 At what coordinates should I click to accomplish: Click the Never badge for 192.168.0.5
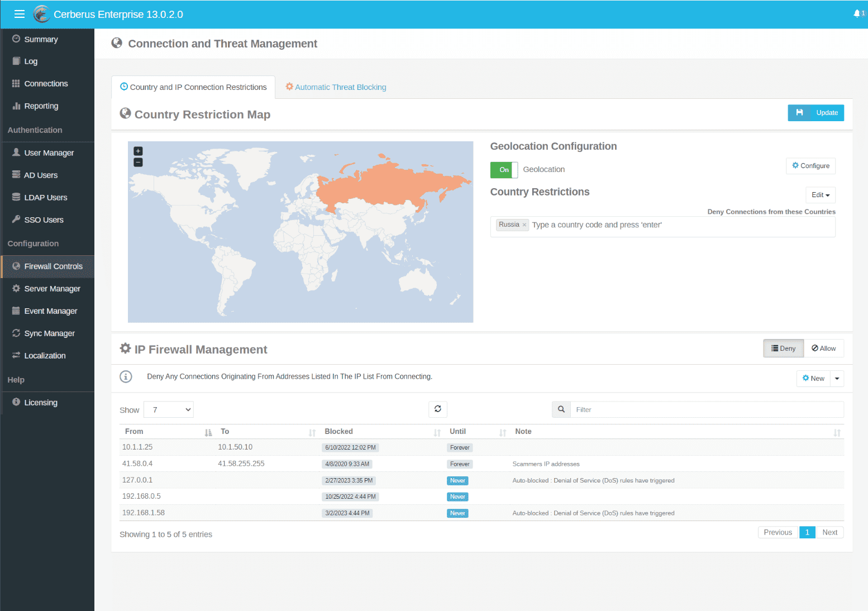457,497
